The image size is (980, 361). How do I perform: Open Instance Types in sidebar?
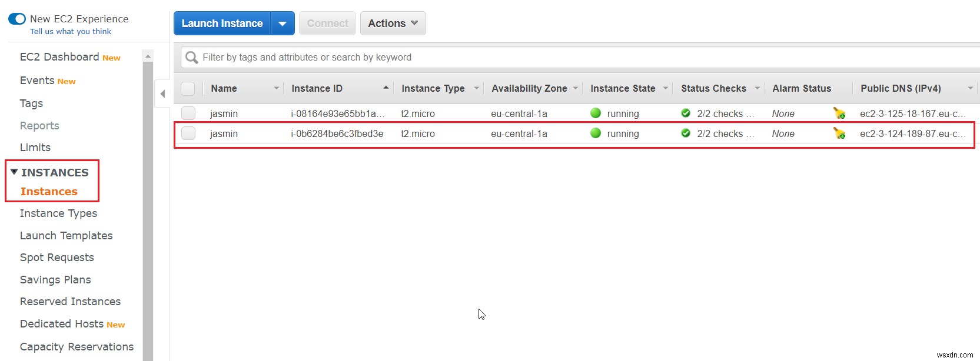click(58, 213)
